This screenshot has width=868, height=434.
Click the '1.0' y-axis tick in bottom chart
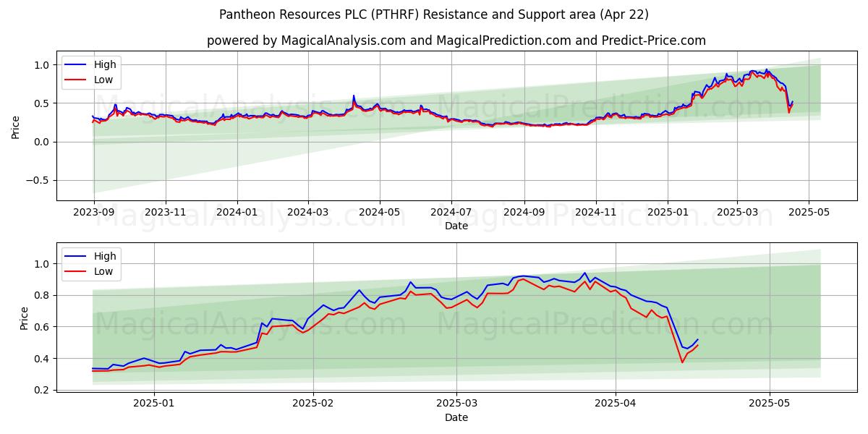point(43,264)
